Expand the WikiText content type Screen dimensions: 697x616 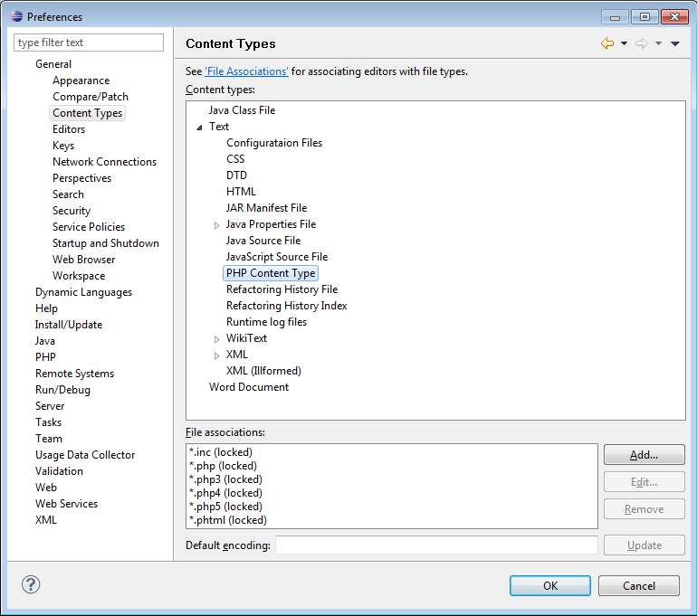point(216,339)
